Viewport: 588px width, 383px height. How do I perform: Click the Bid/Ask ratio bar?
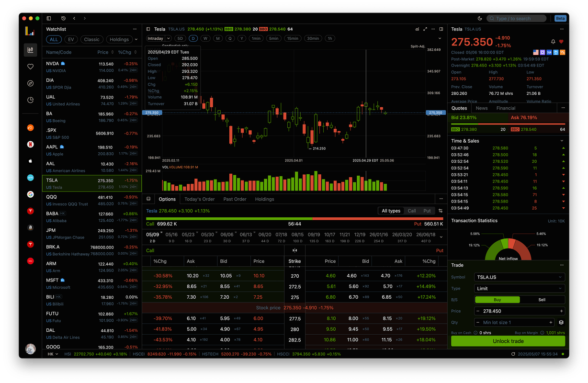click(508, 124)
